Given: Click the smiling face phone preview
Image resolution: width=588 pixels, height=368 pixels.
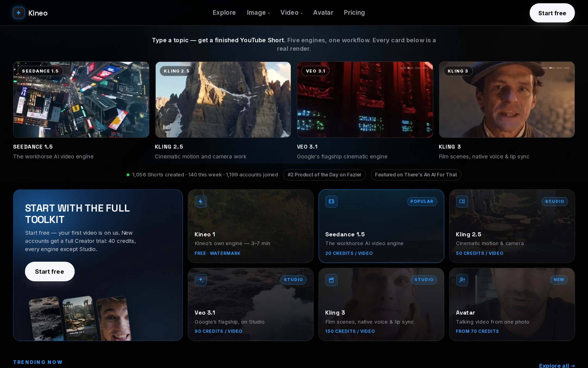Looking at the screenshot, I should tap(114, 318).
